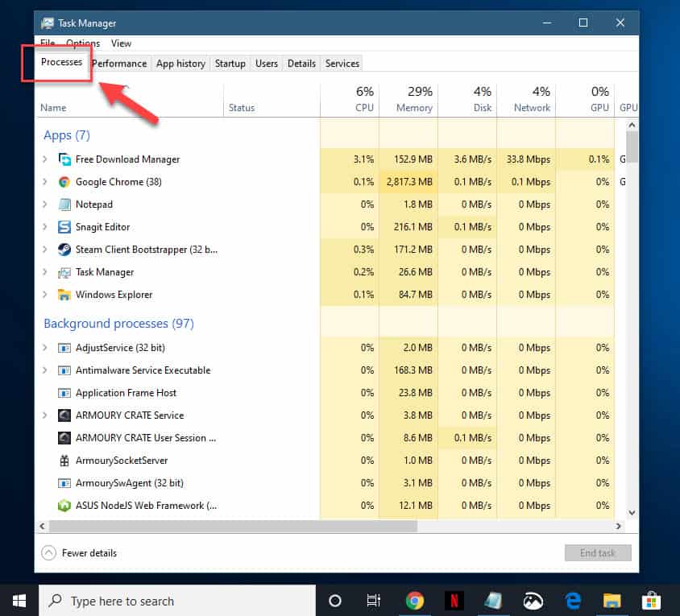
Task: Expand the Task Manager process entry
Action: pos(44,272)
